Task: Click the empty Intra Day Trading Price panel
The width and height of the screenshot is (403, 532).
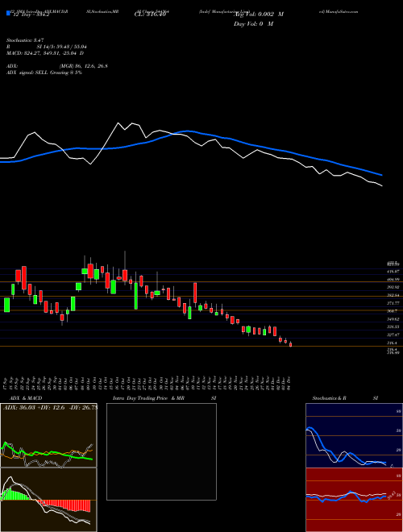Action: pyautogui.click(x=161, y=451)
